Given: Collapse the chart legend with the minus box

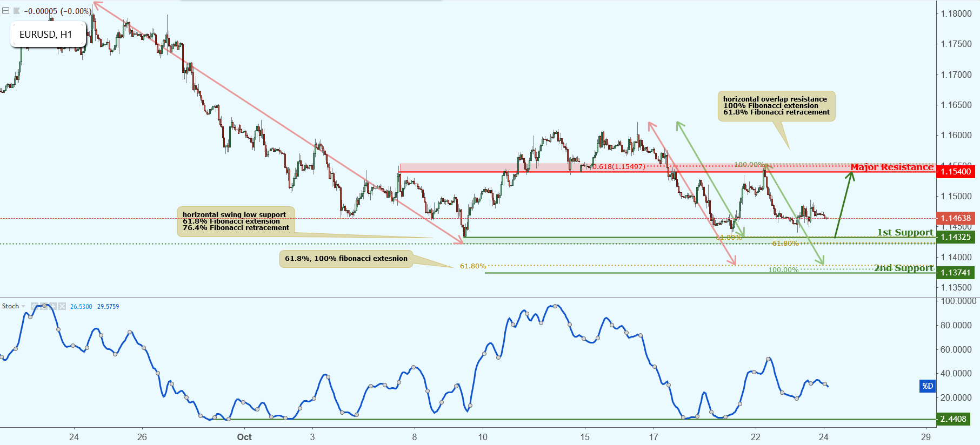Looking at the screenshot, I should click(x=5, y=11).
